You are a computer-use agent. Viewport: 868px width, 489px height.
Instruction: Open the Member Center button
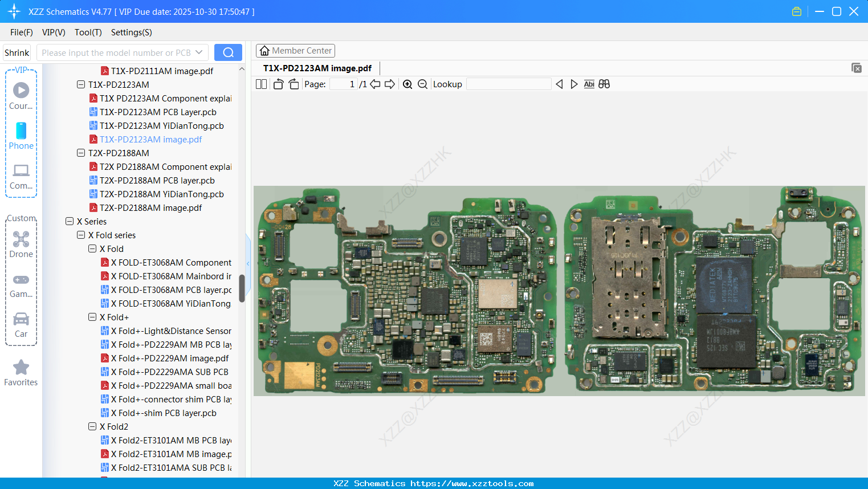[295, 51]
